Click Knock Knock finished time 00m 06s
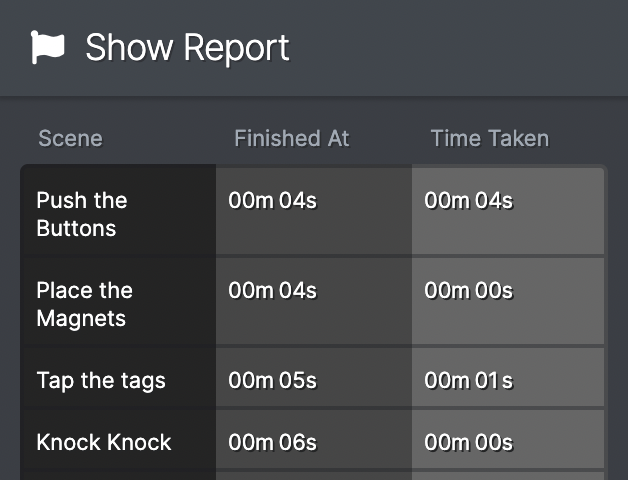The width and height of the screenshot is (628, 480). pos(272,443)
